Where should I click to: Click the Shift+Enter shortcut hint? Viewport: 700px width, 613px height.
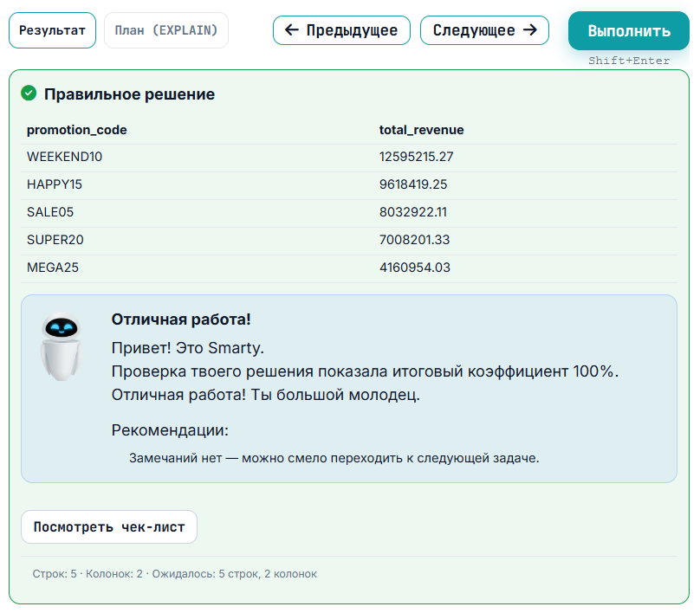(x=629, y=61)
